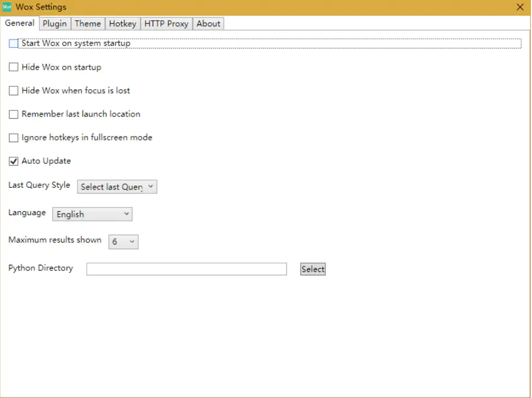Click the Python Directory label
Viewport: 532px width, 398px height.
[x=41, y=268]
